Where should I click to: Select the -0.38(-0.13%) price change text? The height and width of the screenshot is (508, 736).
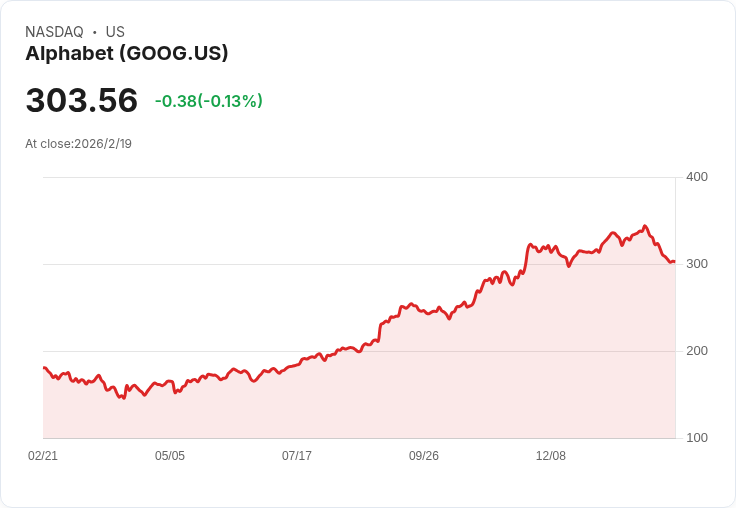click(208, 101)
